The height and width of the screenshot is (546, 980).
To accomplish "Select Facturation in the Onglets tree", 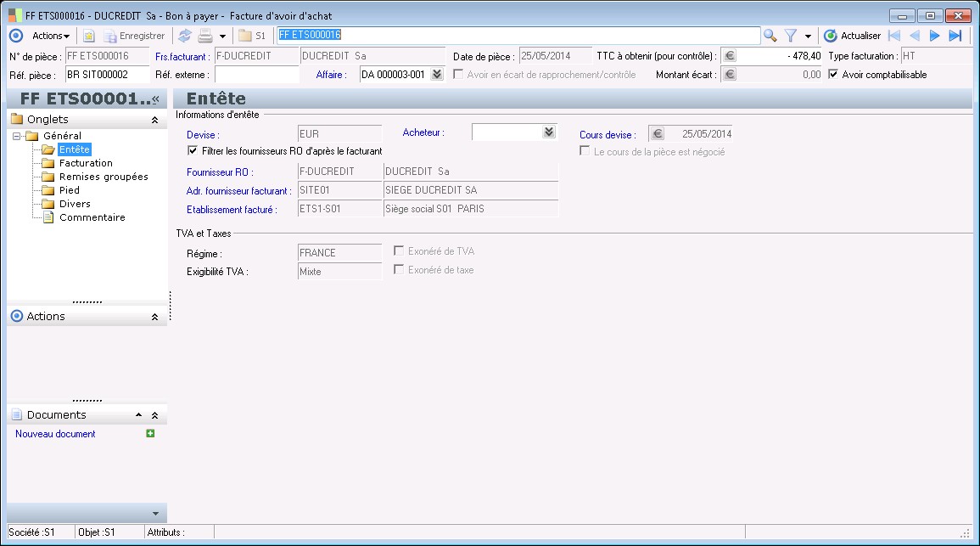I will (86, 163).
